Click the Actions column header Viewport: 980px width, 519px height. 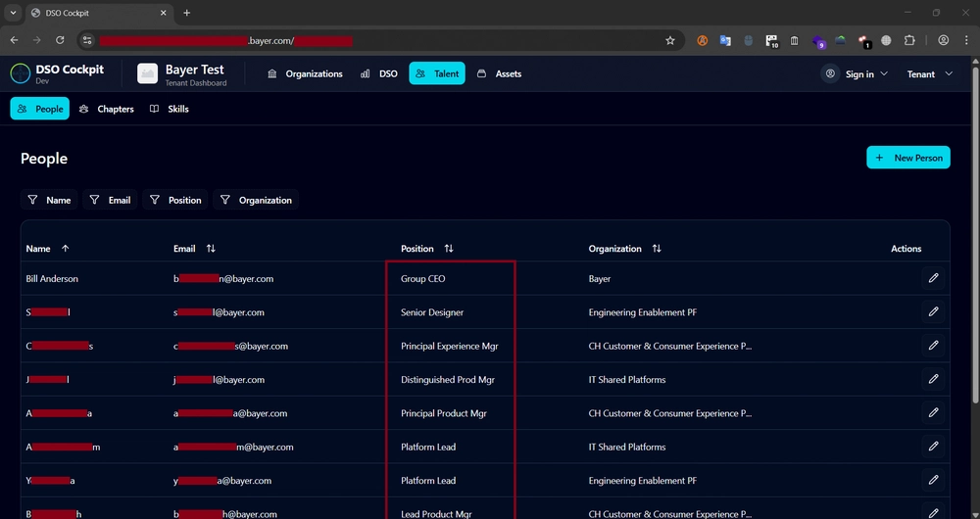906,249
